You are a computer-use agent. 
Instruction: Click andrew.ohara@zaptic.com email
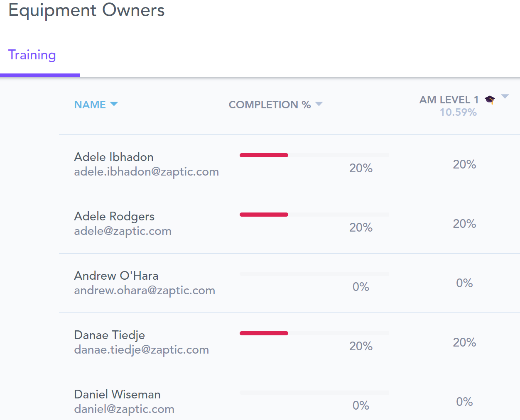pyautogui.click(x=145, y=291)
